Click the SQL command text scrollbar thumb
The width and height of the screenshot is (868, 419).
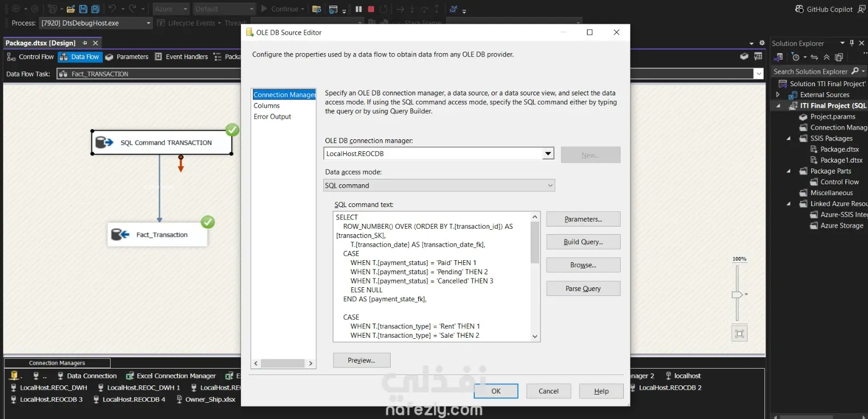point(535,242)
